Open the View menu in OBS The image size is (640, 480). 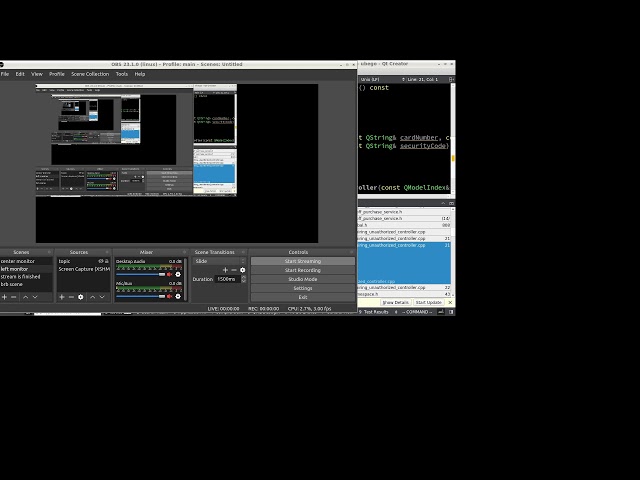coord(37,74)
